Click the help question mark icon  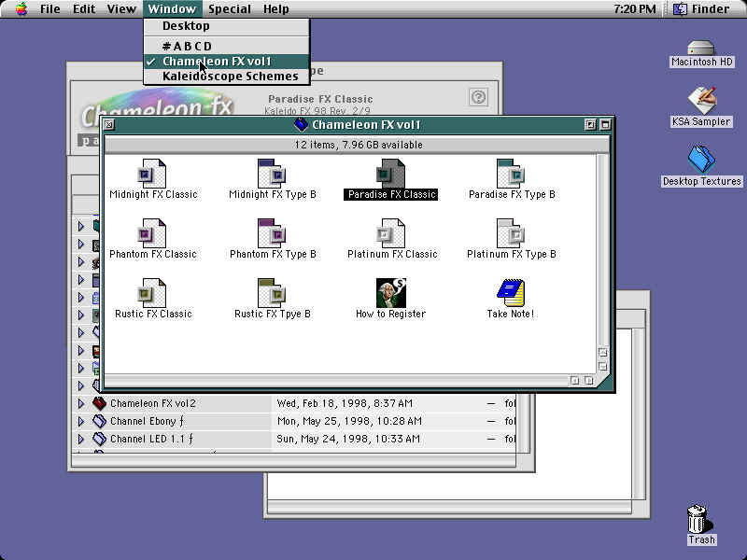pos(478,97)
